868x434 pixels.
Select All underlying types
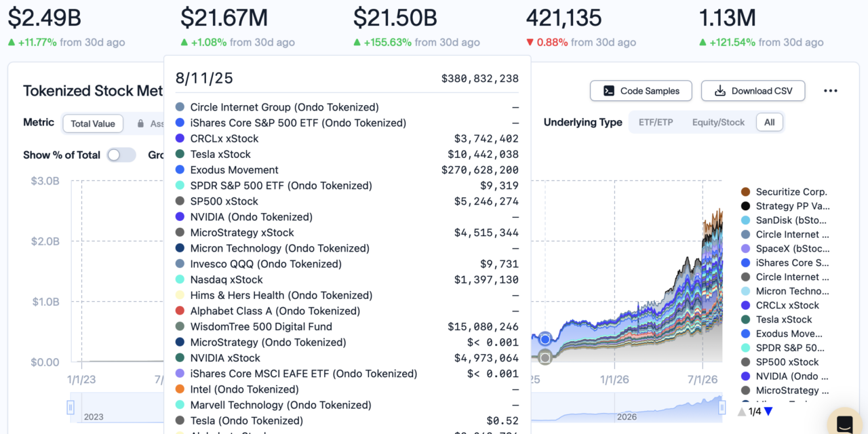coord(769,123)
